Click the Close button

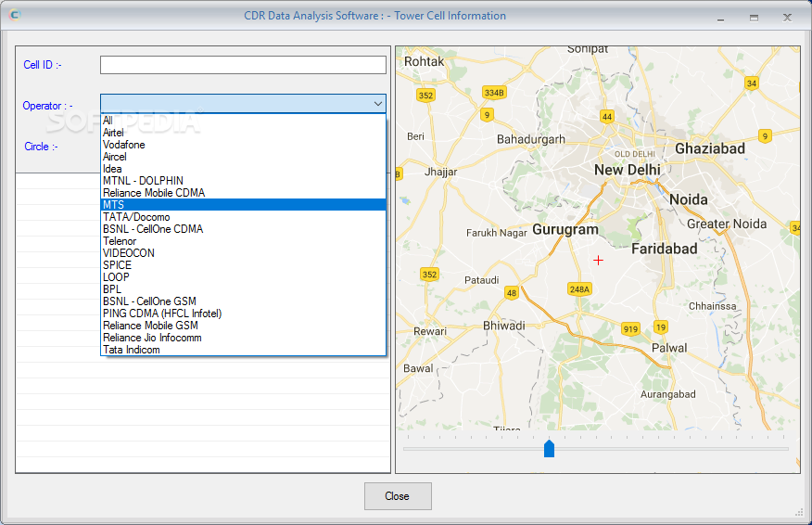pyautogui.click(x=398, y=496)
